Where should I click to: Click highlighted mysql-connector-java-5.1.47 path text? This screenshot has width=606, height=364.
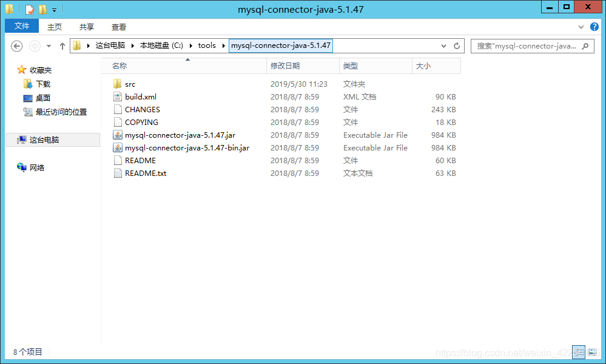[281, 45]
